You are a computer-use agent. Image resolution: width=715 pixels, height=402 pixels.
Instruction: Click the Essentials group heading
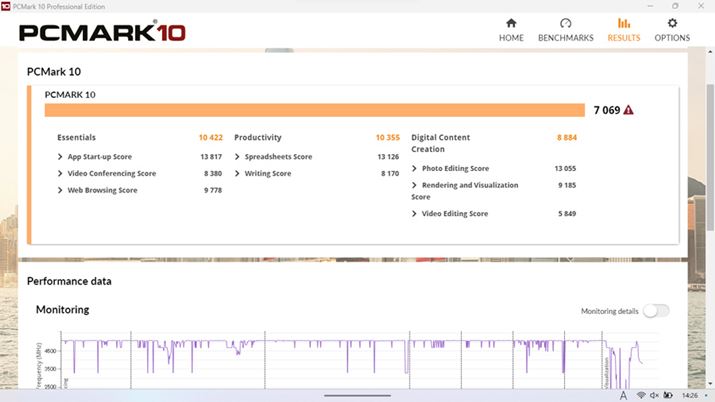click(x=77, y=137)
